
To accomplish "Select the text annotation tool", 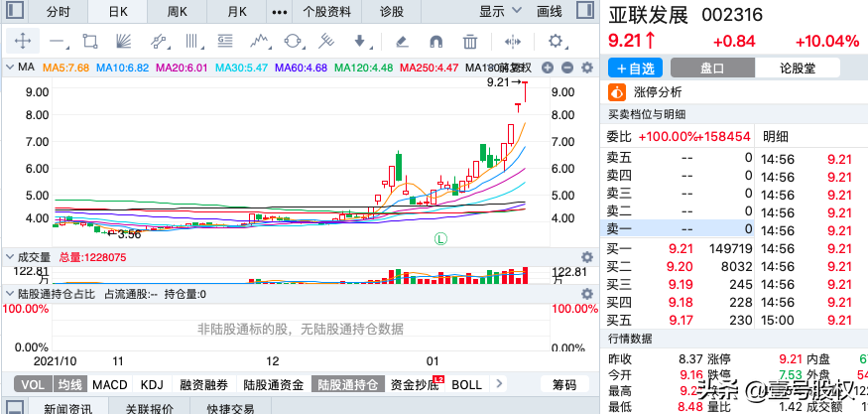I will click(x=225, y=41).
